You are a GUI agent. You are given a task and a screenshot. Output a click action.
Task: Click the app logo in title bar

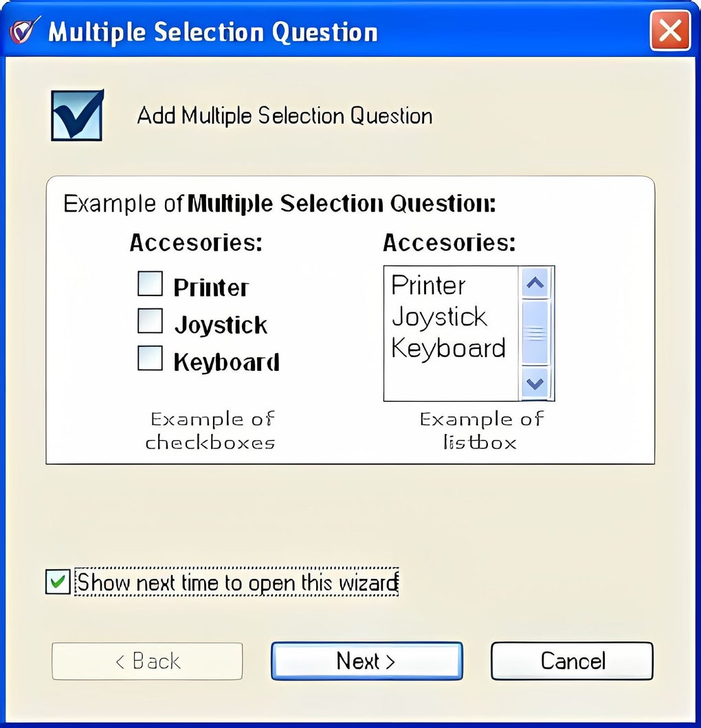22,32
